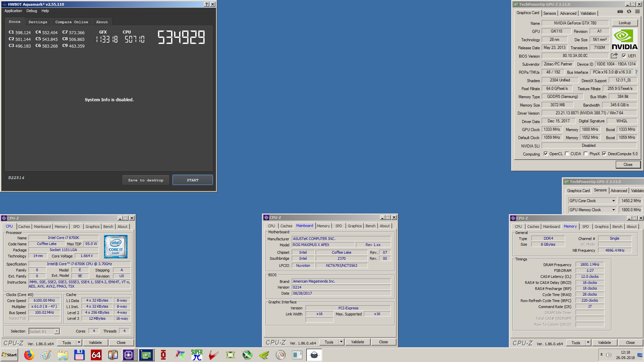Switch to GPU-Z taskbar icon
Screen dimensions: 644x362
click(146, 355)
